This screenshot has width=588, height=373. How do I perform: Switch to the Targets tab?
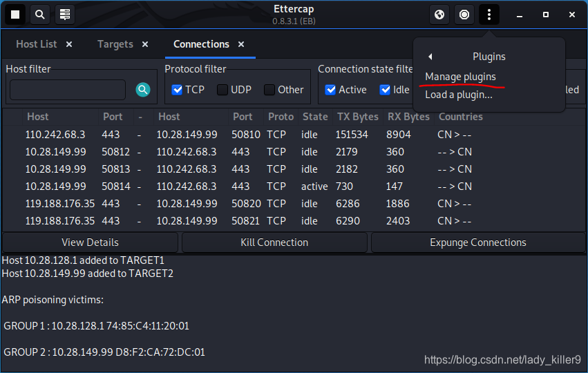click(x=115, y=44)
